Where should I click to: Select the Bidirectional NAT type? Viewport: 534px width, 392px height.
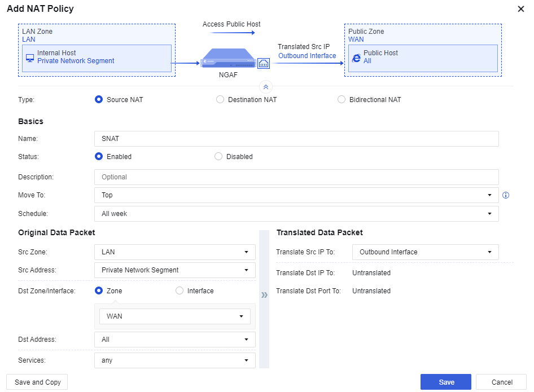point(341,100)
